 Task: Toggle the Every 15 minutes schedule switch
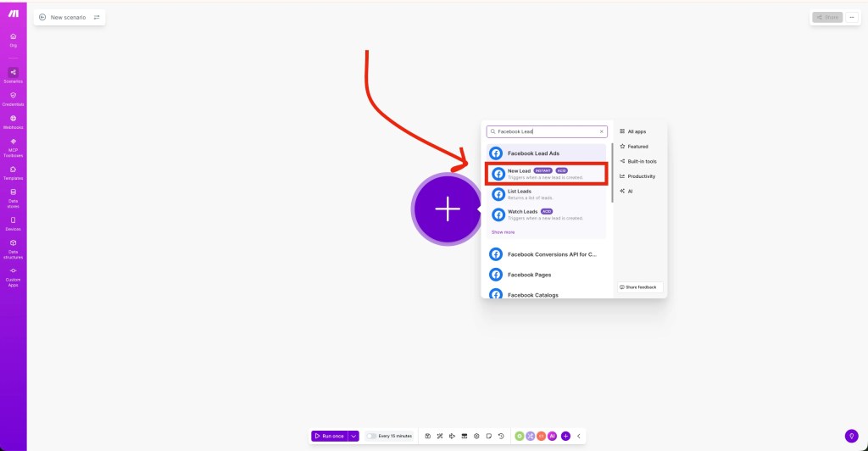(x=371, y=436)
